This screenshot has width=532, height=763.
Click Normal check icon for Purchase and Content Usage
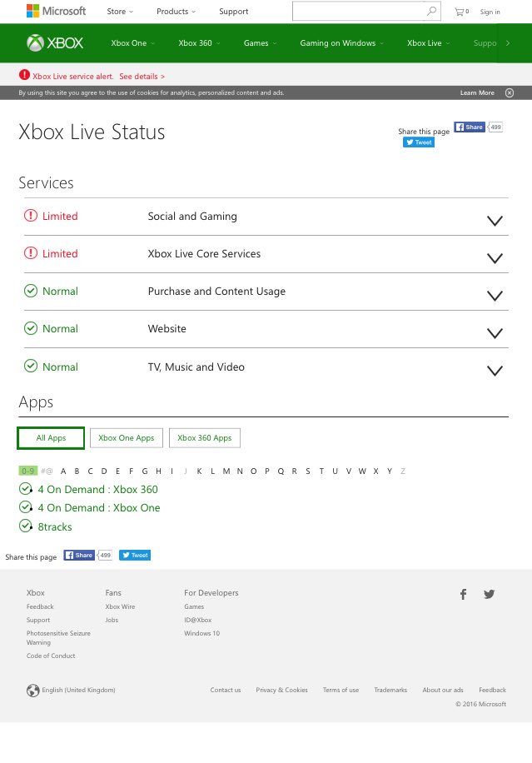coord(31,291)
